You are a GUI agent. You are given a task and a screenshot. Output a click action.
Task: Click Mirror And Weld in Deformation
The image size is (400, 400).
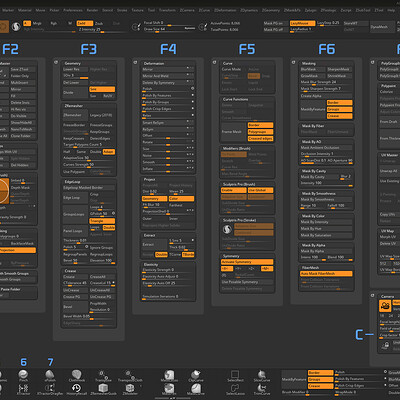click(x=168, y=76)
